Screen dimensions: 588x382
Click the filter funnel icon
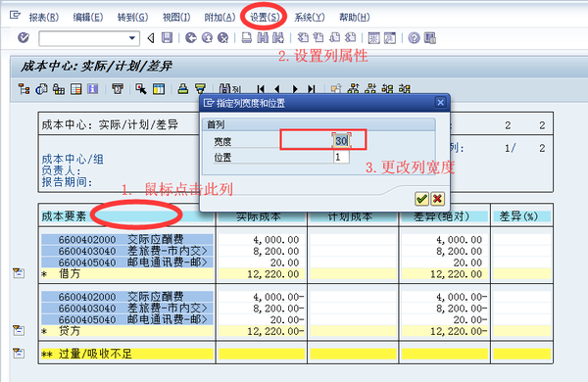(201, 89)
